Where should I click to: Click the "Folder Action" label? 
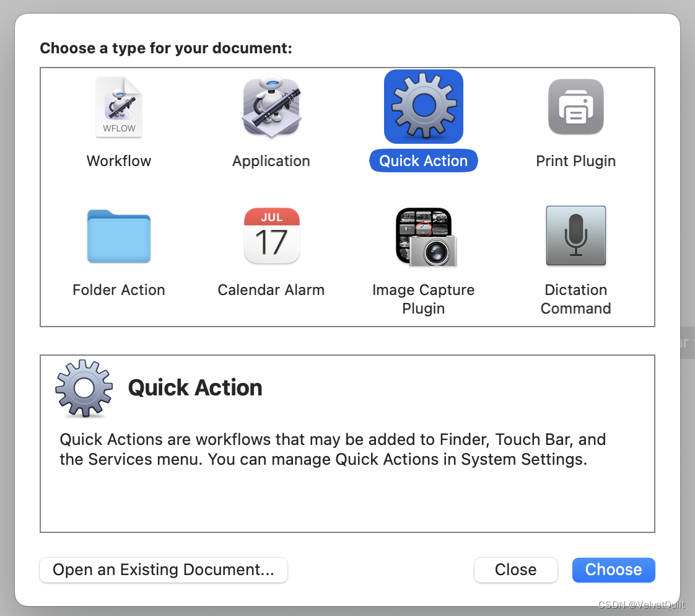click(119, 290)
